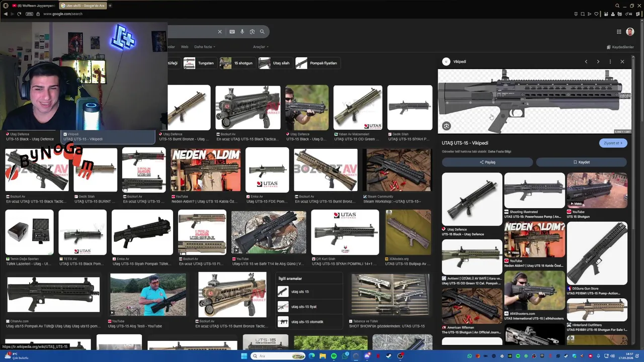
Task: Open the SHOT SHOW UTAS UTS-15 result thumbnail
Action: click(390, 295)
